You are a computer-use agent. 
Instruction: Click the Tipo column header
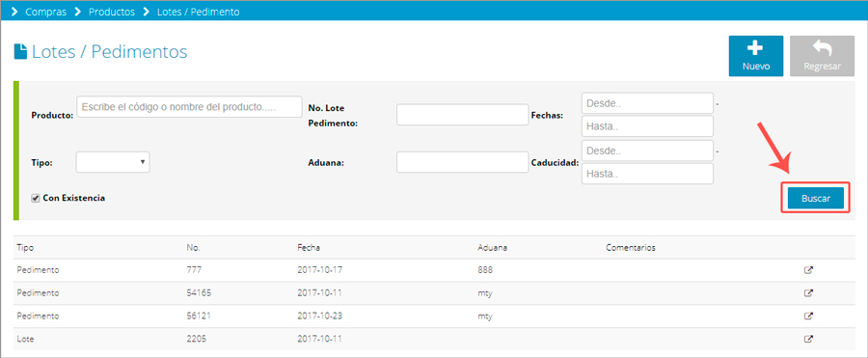pos(25,248)
